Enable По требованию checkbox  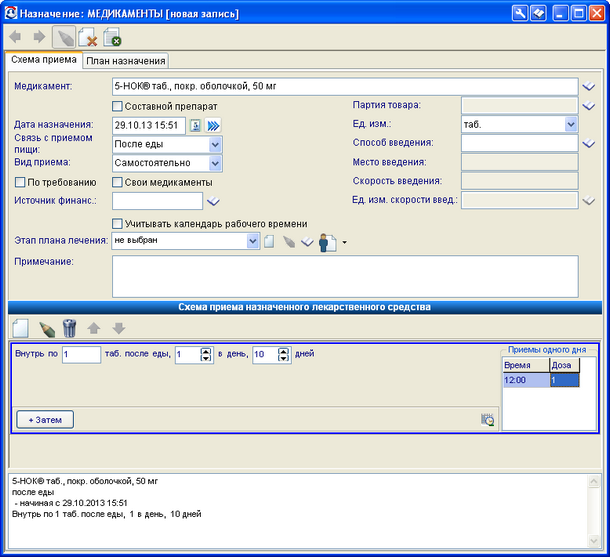19,182
